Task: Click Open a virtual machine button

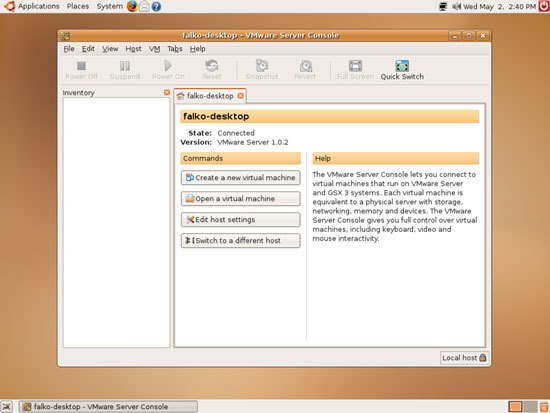Action: click(241, 199)
